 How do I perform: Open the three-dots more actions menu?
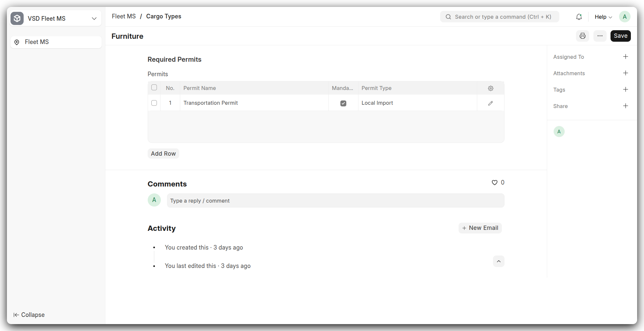pyautogui.click(x=600, y=36)
